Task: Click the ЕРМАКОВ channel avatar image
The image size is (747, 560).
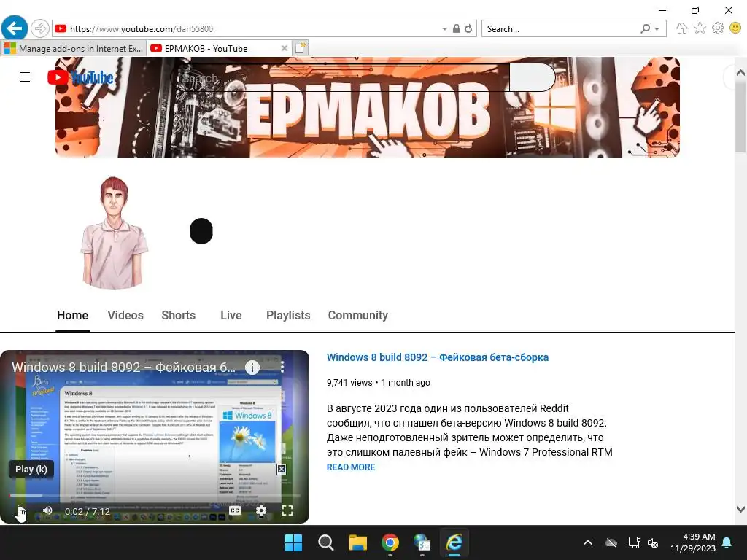Action: [114, 233]
